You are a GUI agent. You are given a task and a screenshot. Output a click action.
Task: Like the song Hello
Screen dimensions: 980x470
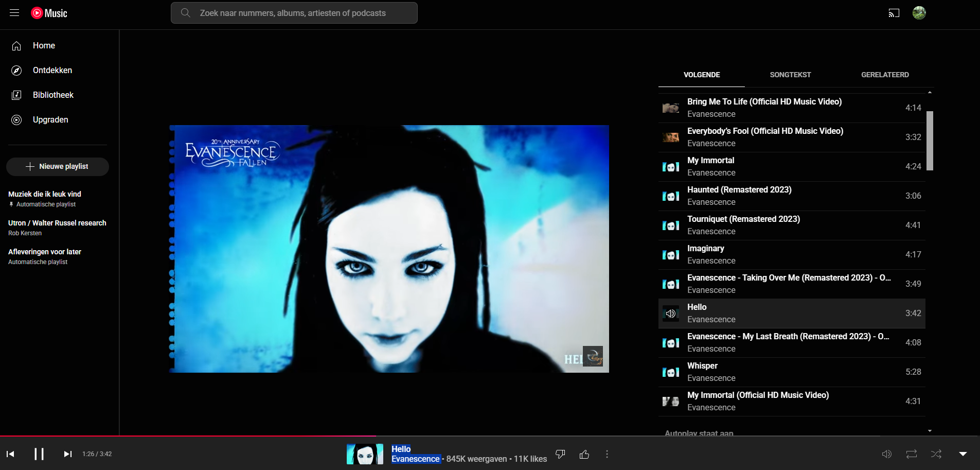click(584, 454)
